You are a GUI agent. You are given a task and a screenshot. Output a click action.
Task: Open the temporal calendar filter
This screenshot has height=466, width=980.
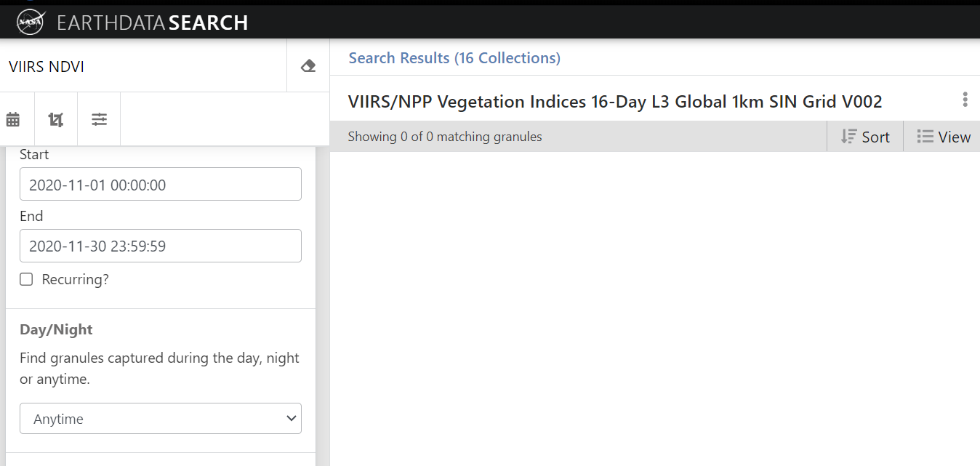(13, 119)
